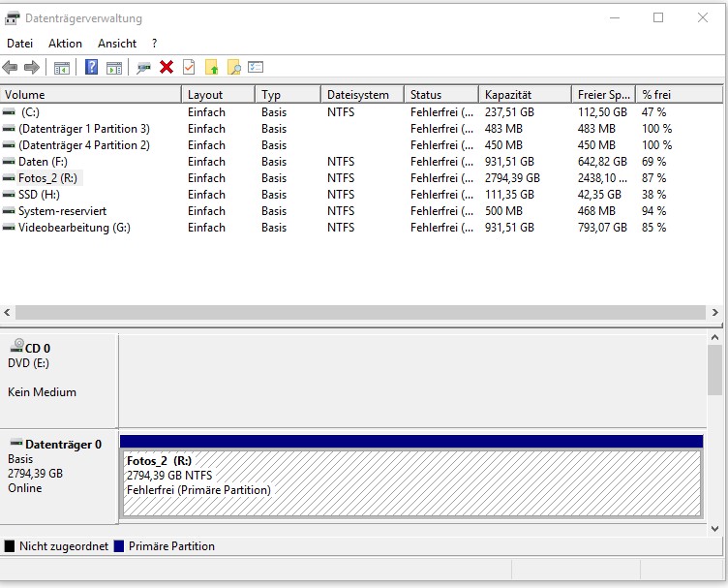The width and height of the screenshot is (728, 588).
Task: Click the drive icon beside SSD (H:)
Action: pyautogui.click(x=9, y=195)
